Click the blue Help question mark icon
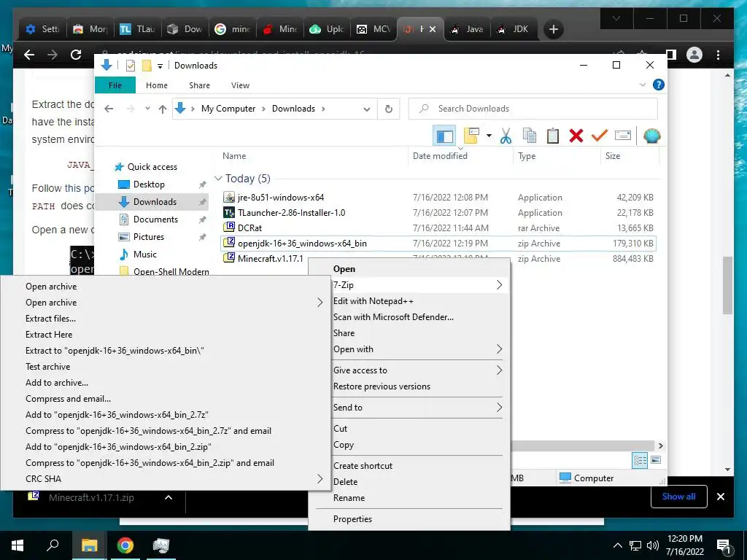The width and height of the screenshot is (747, 560). tap(659, 85)
